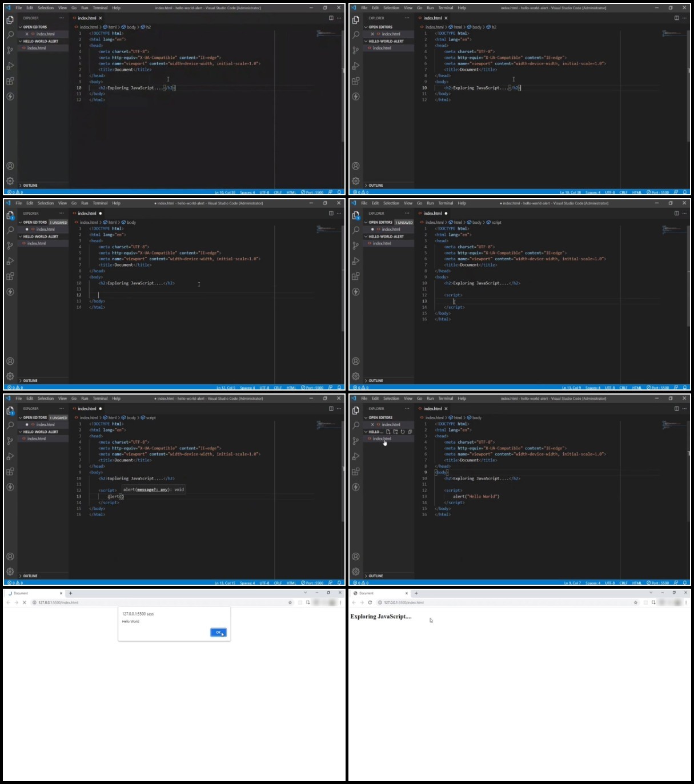Open kebab menu in browser showing Exploring JavaScript

686,602
